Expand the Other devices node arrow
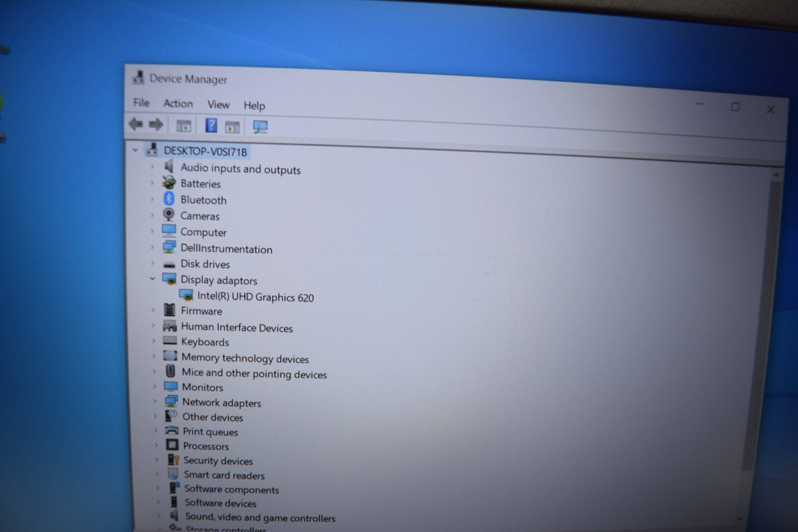 155,416
